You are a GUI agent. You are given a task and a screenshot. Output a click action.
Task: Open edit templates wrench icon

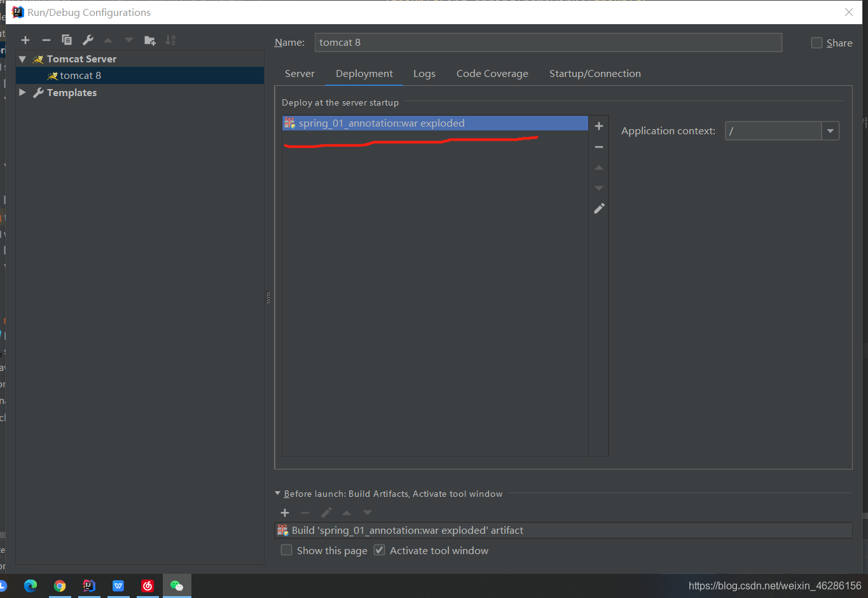[x=88, y=40]
